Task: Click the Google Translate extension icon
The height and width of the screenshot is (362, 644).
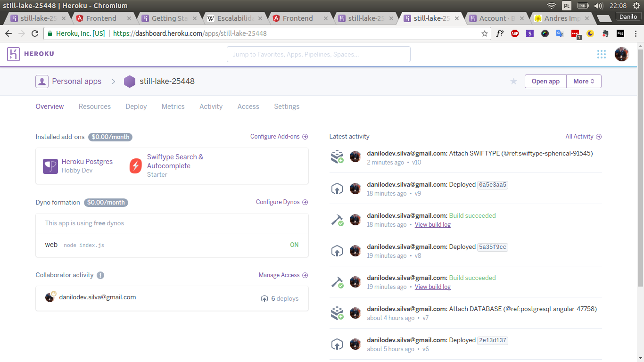Action: [560, 33]
